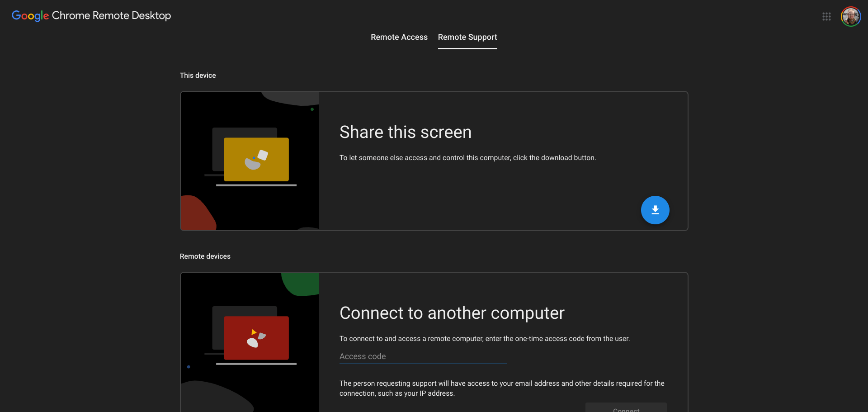
Task: Click the blue underline below Access code
Action: 423,364
